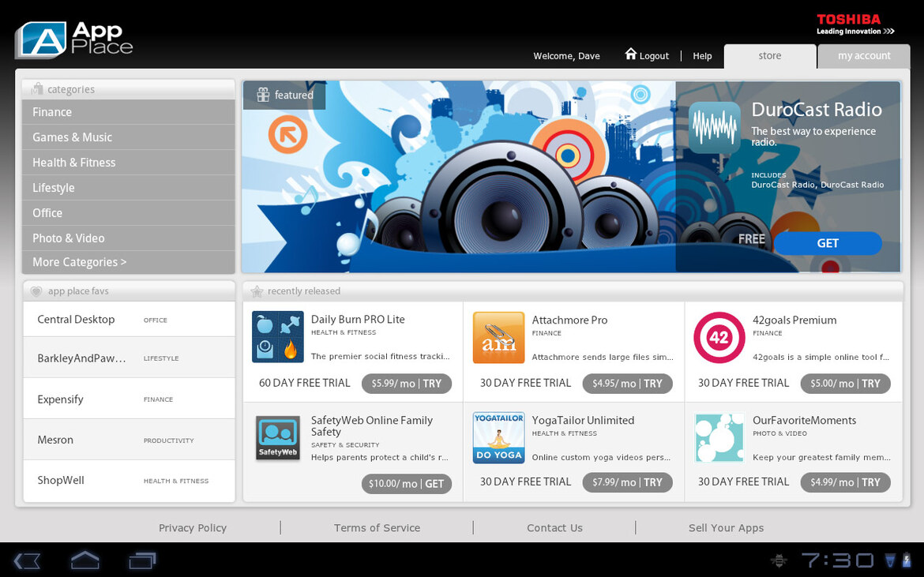Click the OurFavoriteMoments title

804,421
